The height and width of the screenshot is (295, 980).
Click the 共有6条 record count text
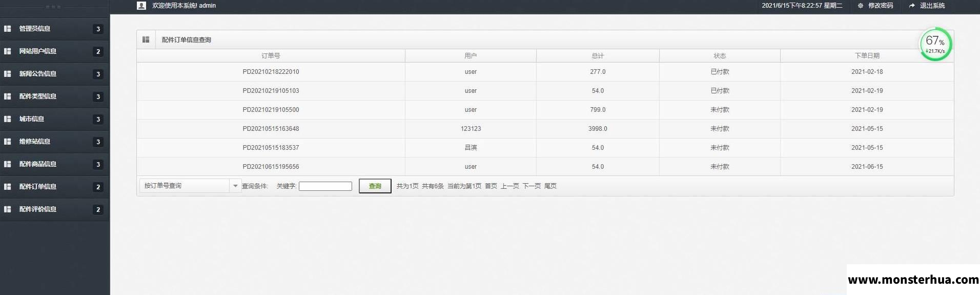(x=433, y=186)
